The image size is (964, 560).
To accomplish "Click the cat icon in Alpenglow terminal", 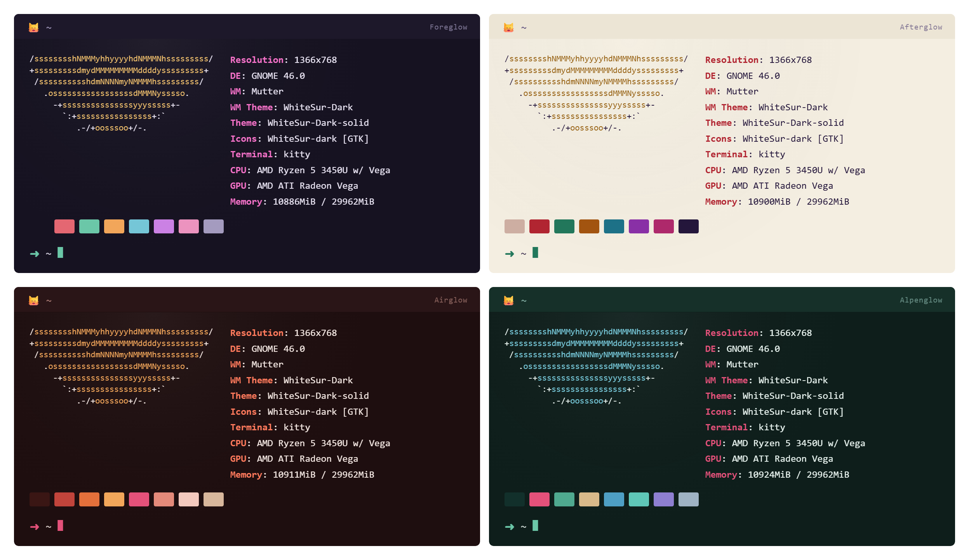I will point(509,301).
